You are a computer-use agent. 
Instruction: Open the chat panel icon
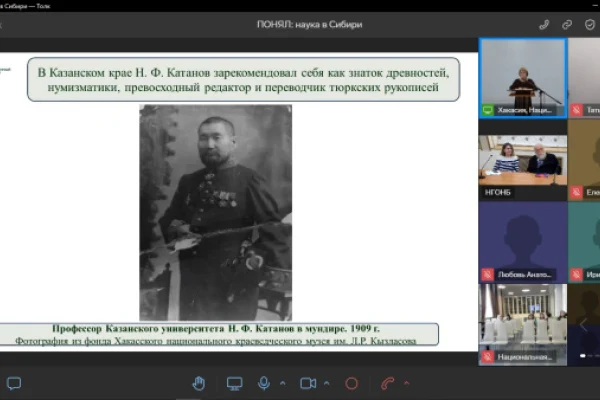click(14, 383)
